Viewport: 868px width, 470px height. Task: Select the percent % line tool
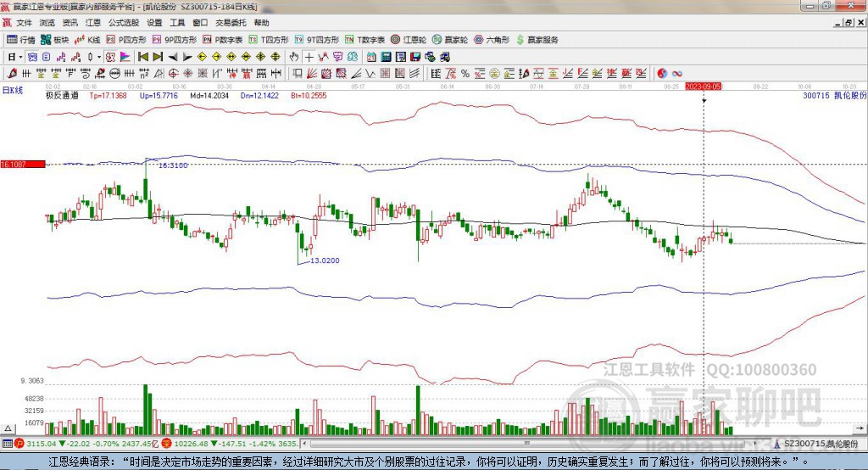(465, 73)
